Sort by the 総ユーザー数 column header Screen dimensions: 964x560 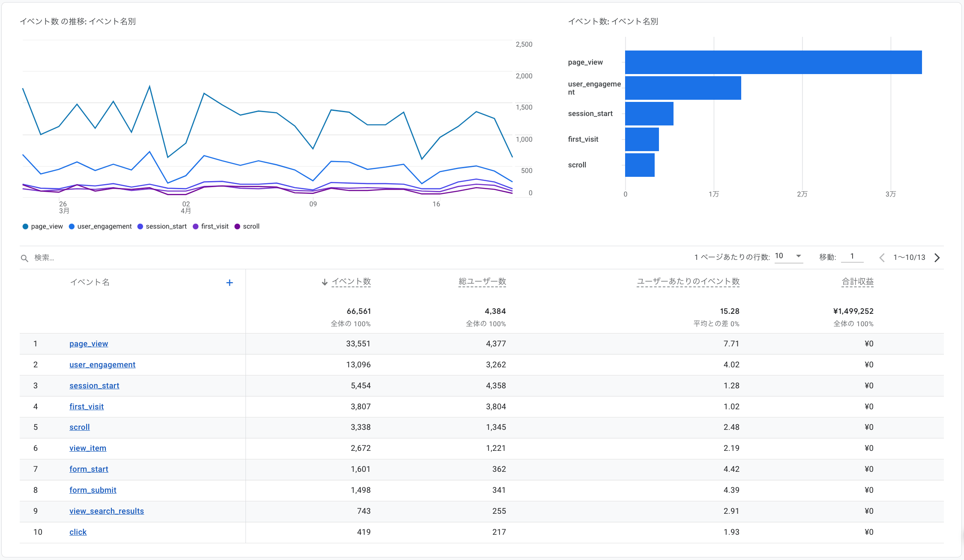[x=482, y=282]
